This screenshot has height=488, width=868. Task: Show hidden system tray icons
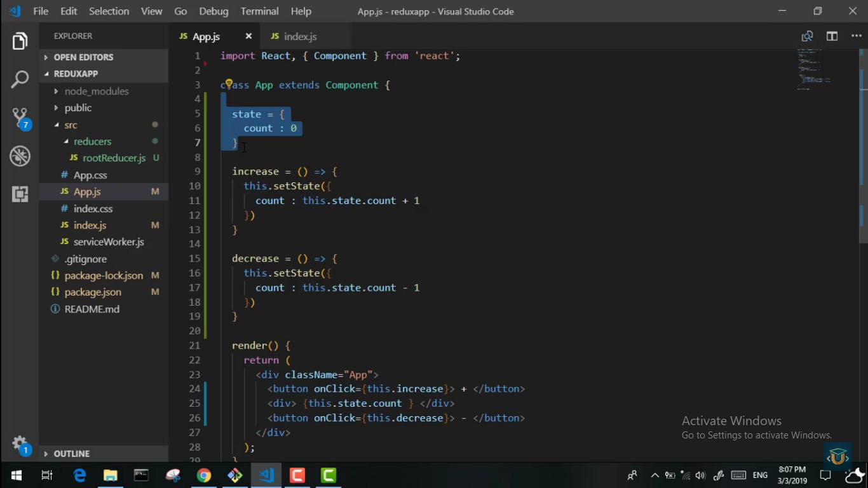pyautogui.click(x=654, y=475)
